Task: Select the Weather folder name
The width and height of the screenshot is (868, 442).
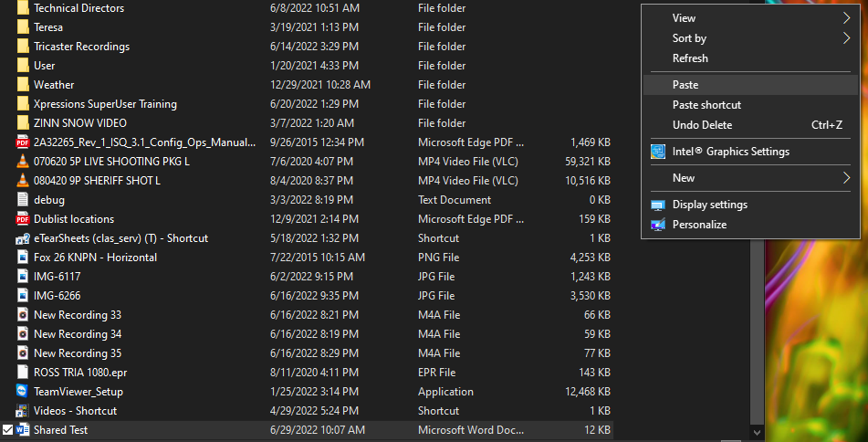Action: point(54,85)
